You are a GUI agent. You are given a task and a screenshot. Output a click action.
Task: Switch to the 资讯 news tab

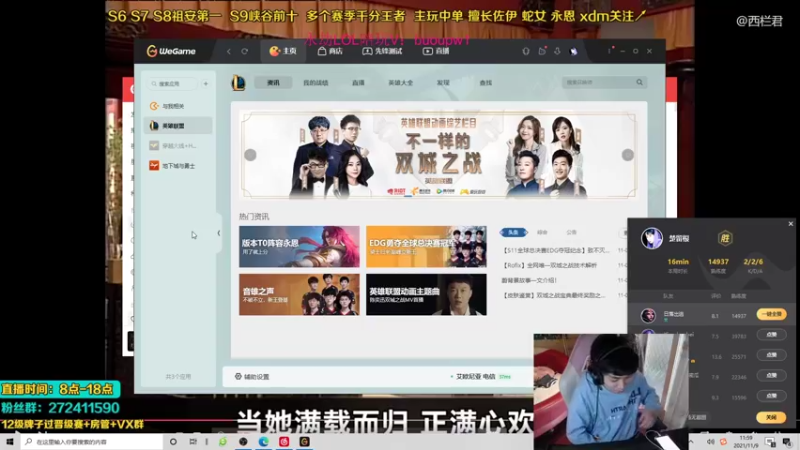pyautogui.click(x=273, y=83)
